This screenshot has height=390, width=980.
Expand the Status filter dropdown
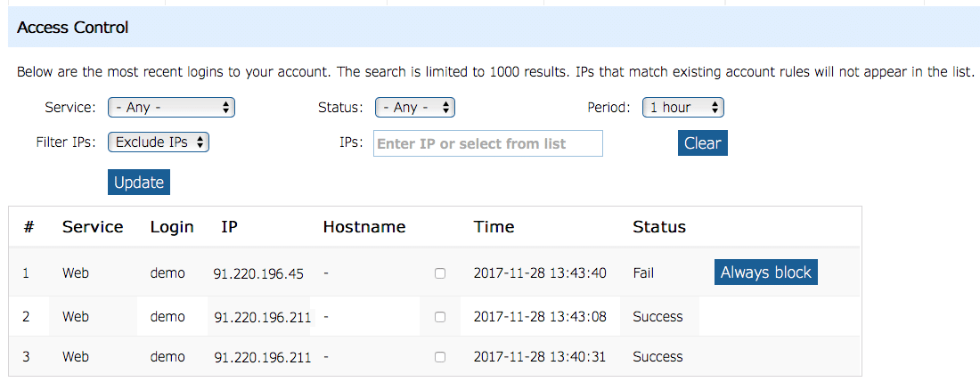click(415, 107)
